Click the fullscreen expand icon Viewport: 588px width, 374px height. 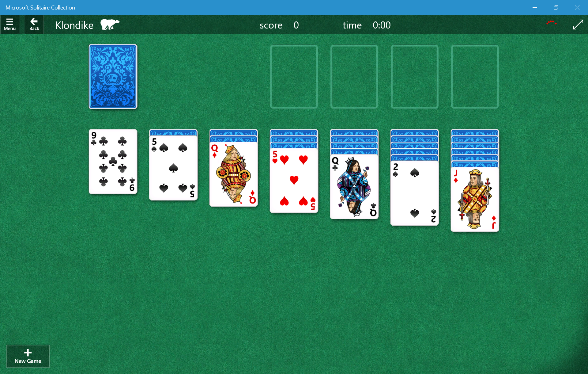(577, 25)
